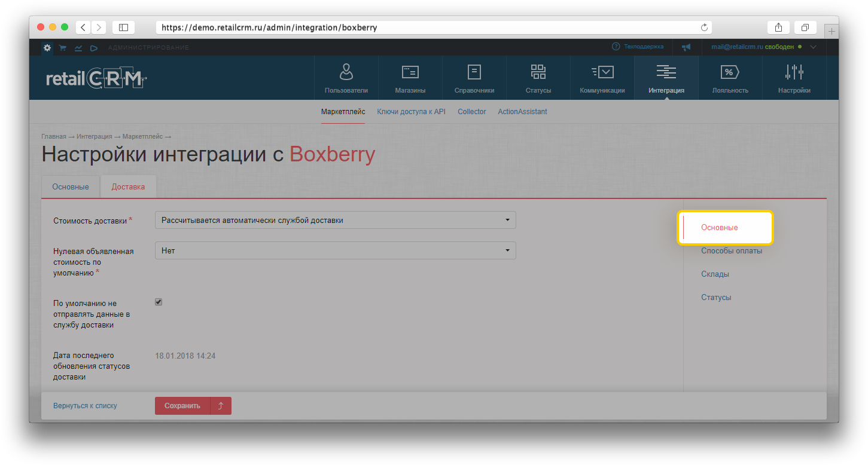Click the 'Boxberry' title text
Screen dimensions: 868x465
(x=332, y=155)
